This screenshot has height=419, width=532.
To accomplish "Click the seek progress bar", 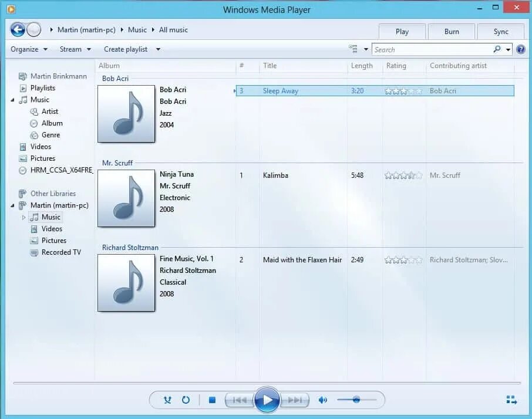I will (x=267, y=383).
